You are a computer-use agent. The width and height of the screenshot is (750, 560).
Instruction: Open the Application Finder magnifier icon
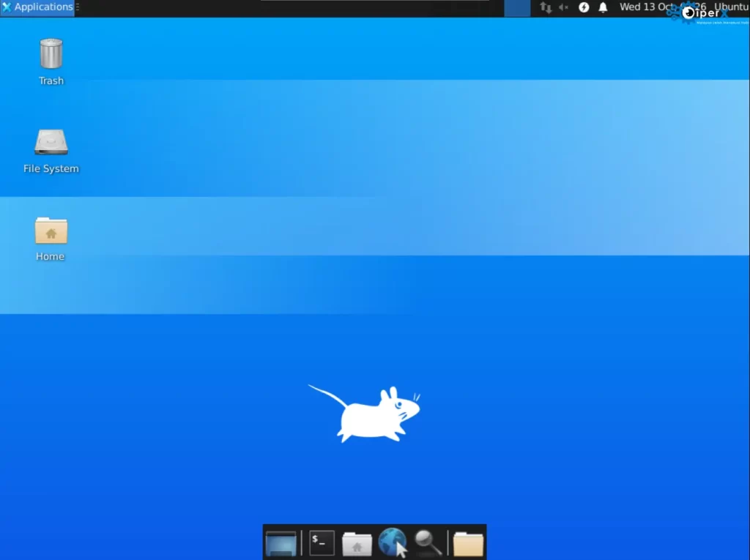click(x=428, y=542)
